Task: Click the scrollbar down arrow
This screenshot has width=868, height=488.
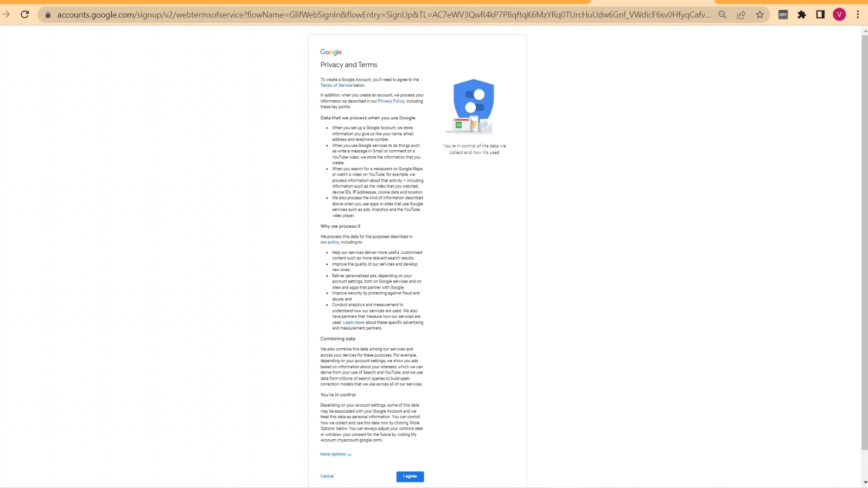Action: (865, 482)
